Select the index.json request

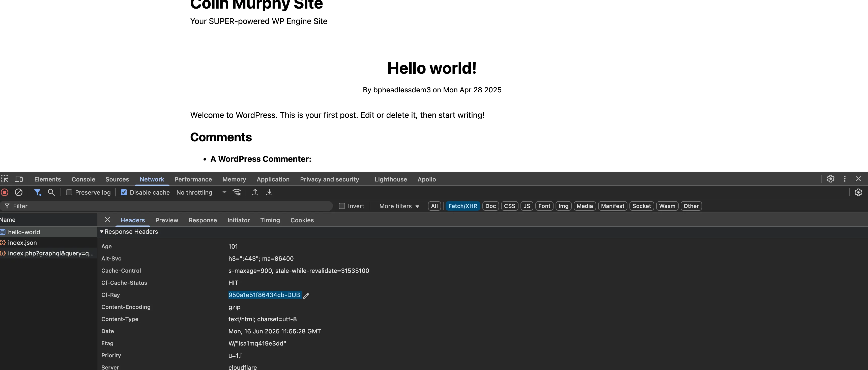point(22,243)
